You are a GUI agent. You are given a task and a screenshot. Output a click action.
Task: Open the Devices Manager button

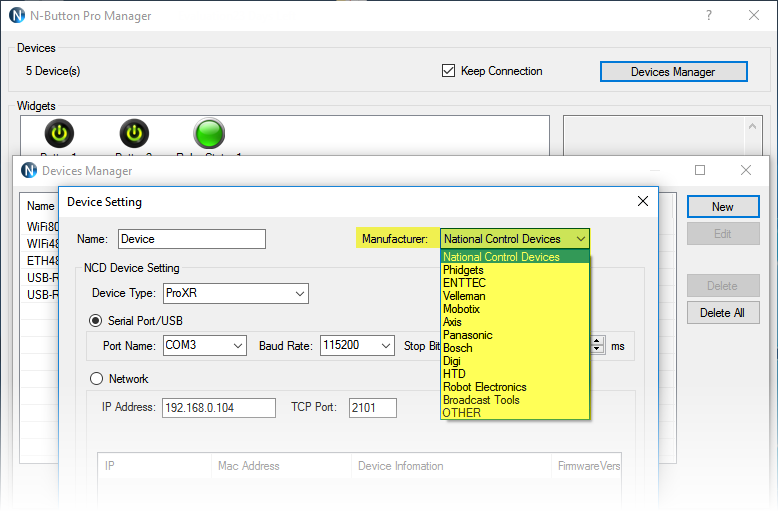(x=673, y=71)
